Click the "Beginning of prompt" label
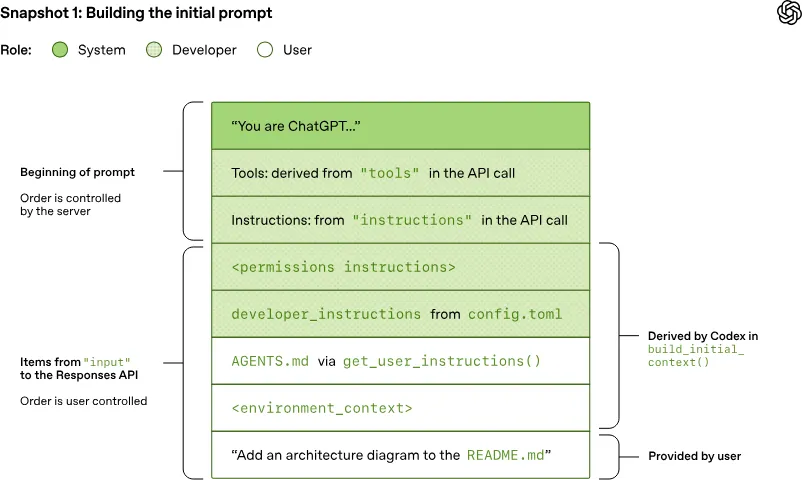Screen dimensions: 802x480 click(x=77, y=172)
